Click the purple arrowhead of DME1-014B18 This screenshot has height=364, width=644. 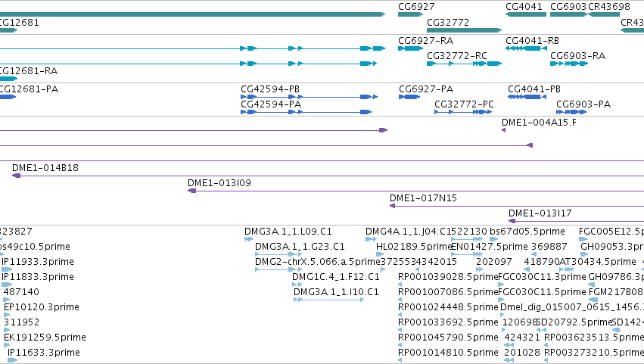point(16,176)
